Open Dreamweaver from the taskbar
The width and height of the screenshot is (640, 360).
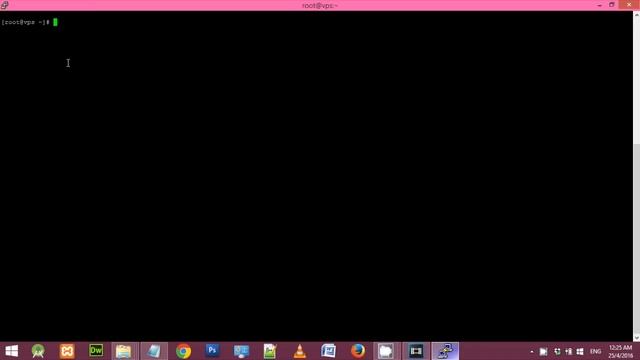[96, 351]
